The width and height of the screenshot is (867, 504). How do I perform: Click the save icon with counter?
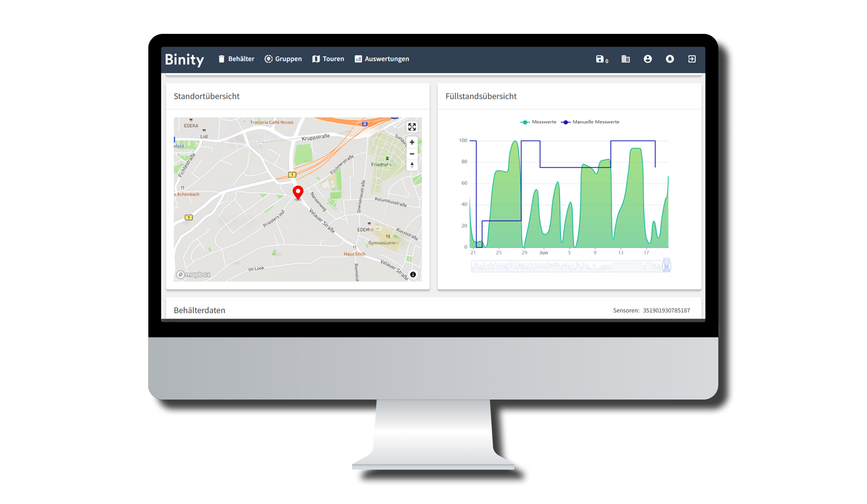[601, 59]
